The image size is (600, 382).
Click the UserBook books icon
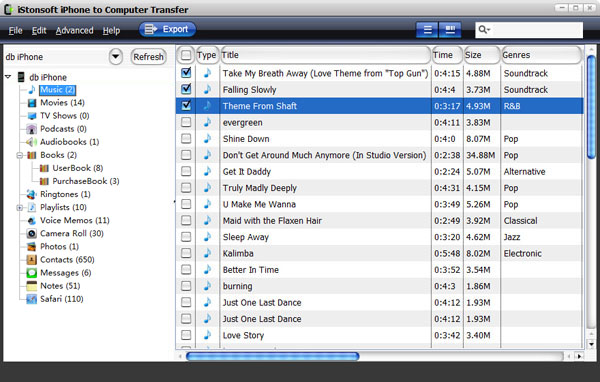44,168
